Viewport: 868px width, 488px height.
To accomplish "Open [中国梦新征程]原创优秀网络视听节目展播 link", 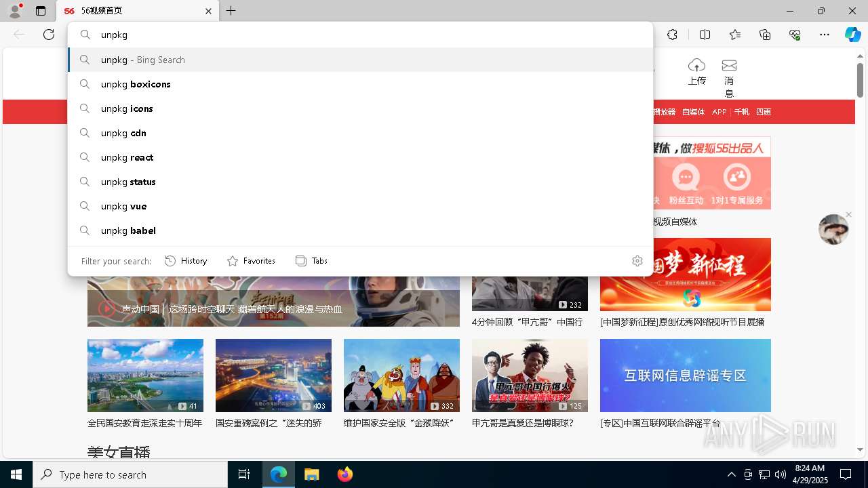I will tap(682, 322).
